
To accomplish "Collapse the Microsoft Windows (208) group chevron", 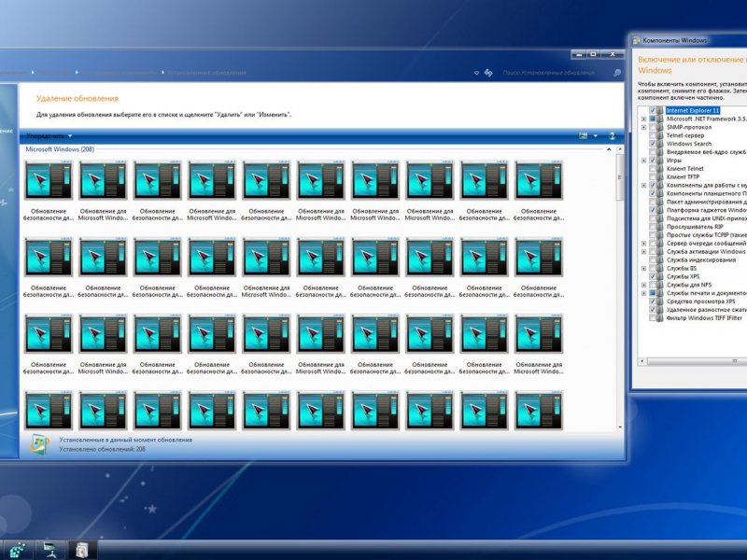I will click(x=609, y=149).
